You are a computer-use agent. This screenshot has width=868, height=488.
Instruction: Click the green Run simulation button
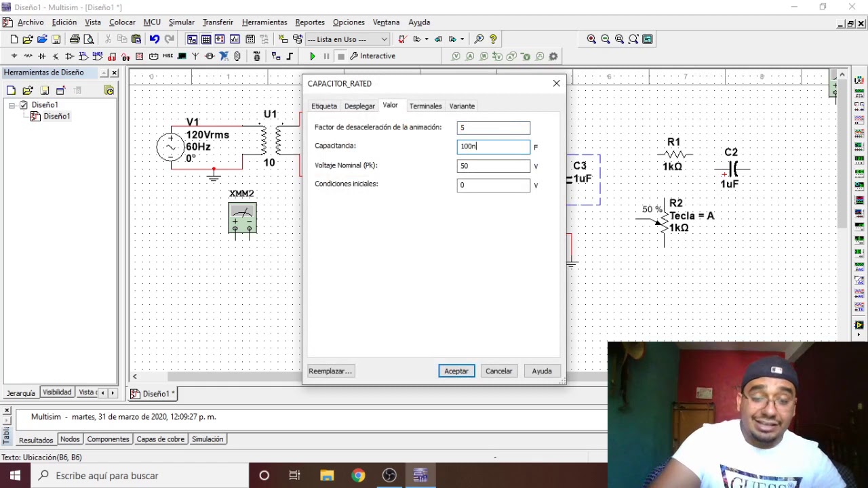[313, 56]
